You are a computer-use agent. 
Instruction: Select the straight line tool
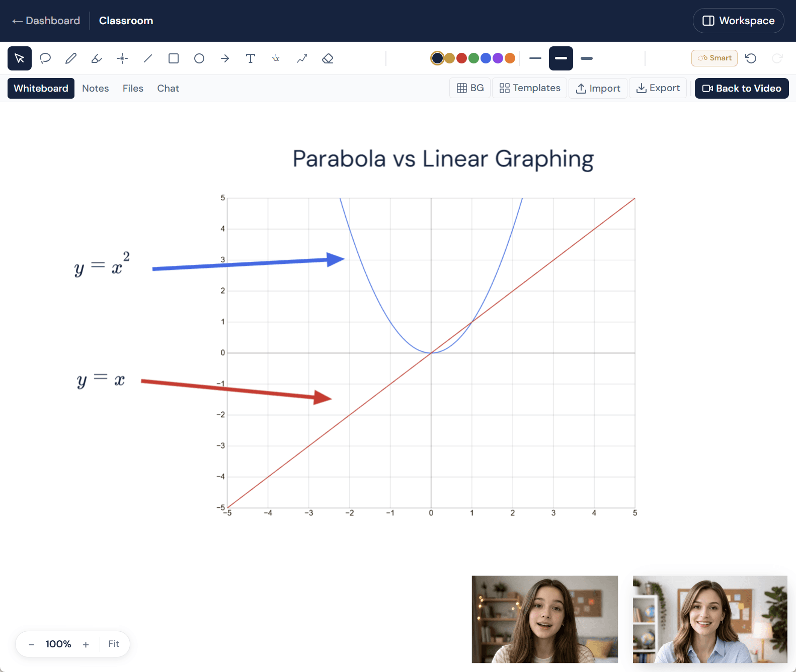click(148, 58)
